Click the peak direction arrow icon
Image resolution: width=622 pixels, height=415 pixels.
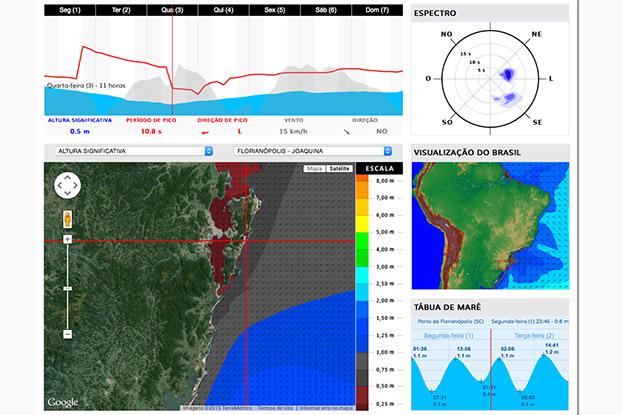(x=205, y=132)
